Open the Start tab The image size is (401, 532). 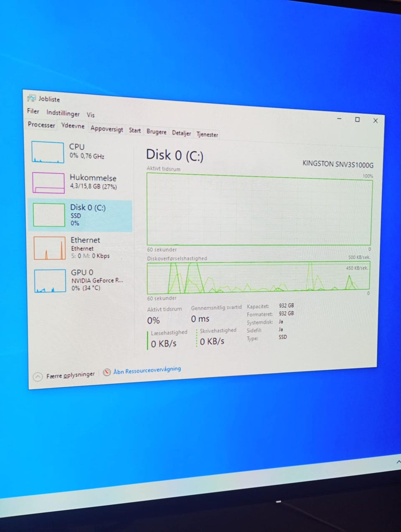coord(135,130)
